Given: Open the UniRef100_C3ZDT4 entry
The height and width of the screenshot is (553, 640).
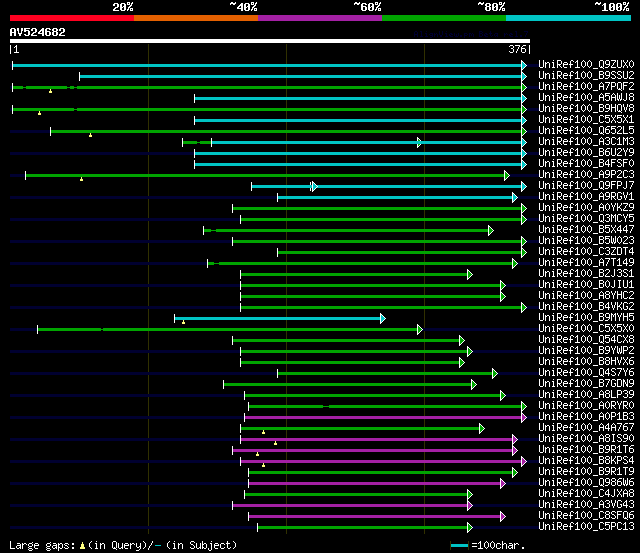Looking at the screenshot, I should (586, 252).
